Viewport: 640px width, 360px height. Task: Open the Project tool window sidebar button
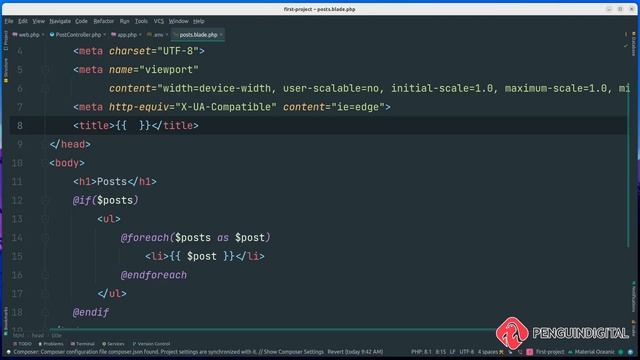pos(5,40)
